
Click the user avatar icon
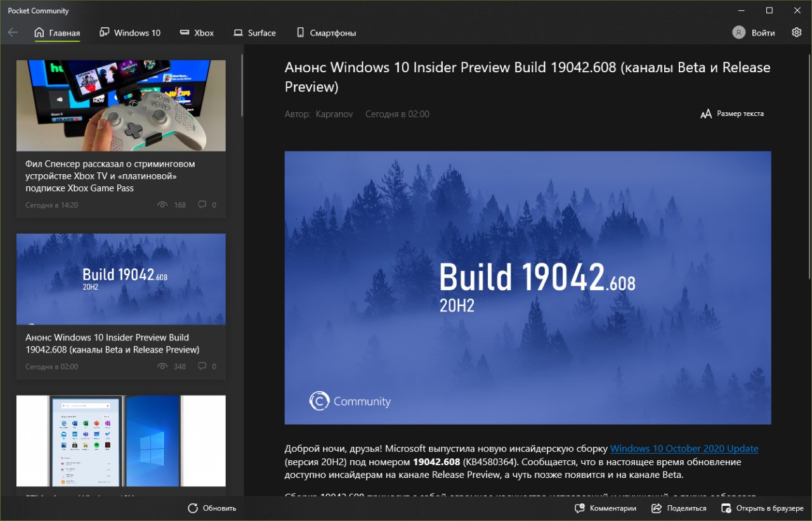click(x=738, y=32)
